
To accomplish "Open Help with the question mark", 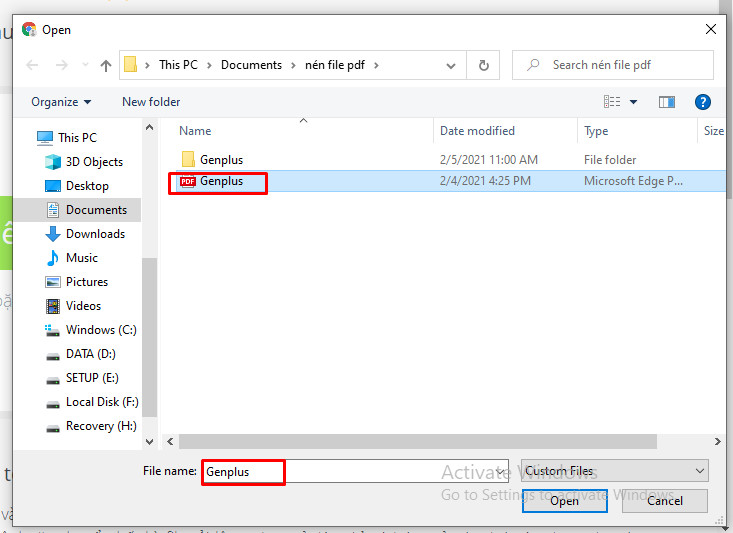I will [x=703, y=101].
